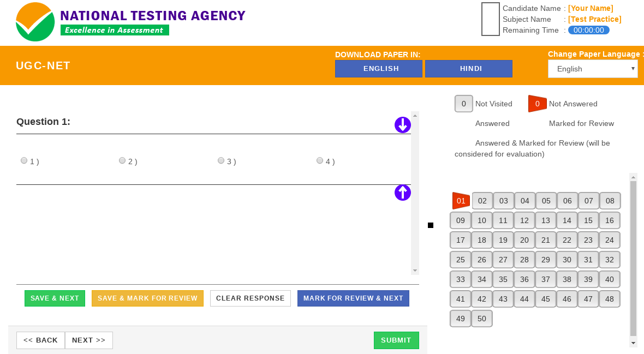Submit the test
Screen dimensions: 644x354
coord(396,340)
